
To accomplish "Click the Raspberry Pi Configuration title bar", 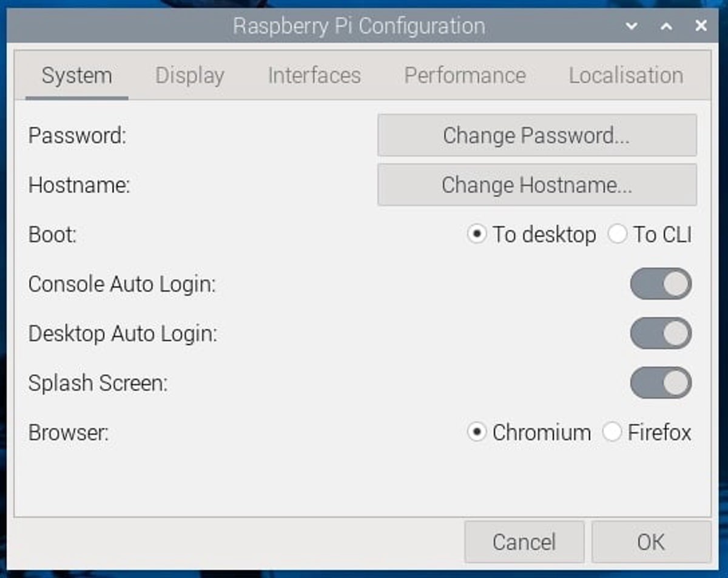I will 359,26.
